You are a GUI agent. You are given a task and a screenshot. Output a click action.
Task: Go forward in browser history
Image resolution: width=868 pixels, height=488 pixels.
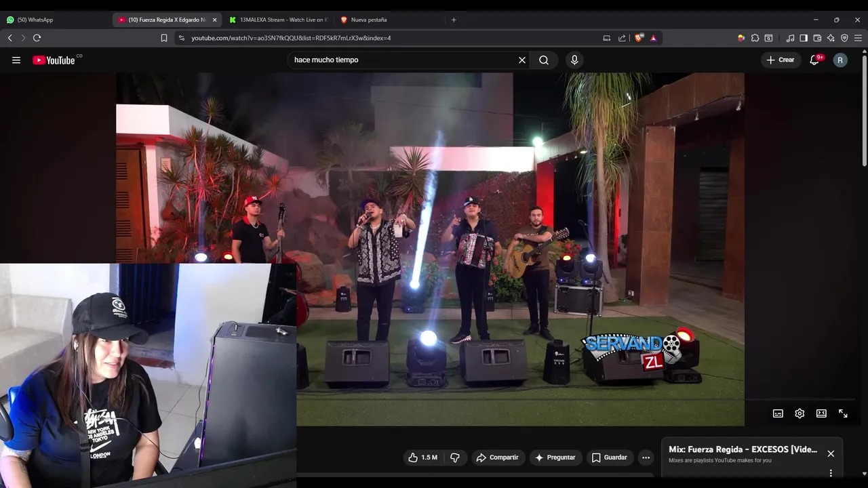coord(23,38)
